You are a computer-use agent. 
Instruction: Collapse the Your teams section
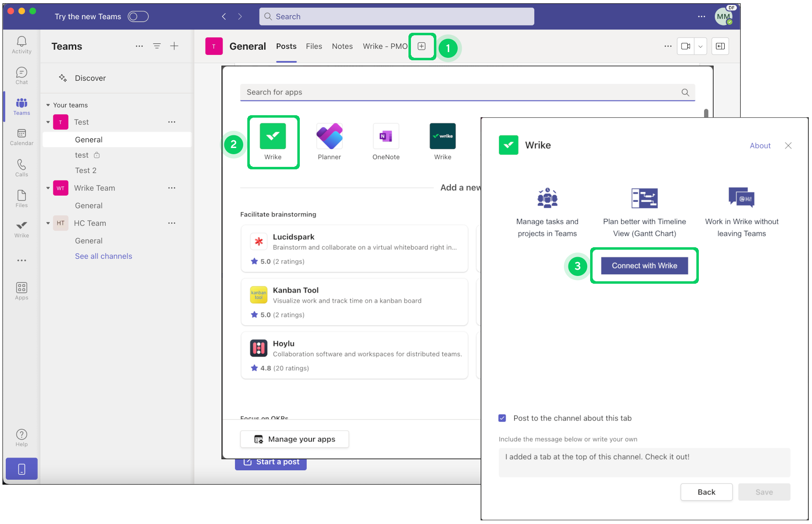48,105
